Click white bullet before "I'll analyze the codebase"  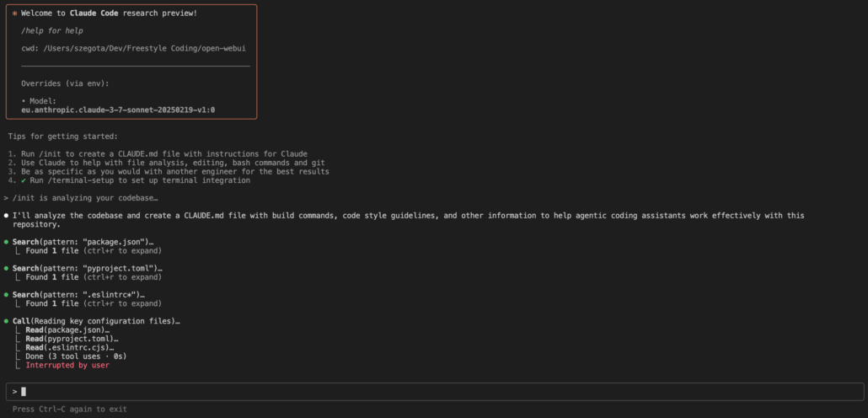pyautogui.click(x=6, y=216)
